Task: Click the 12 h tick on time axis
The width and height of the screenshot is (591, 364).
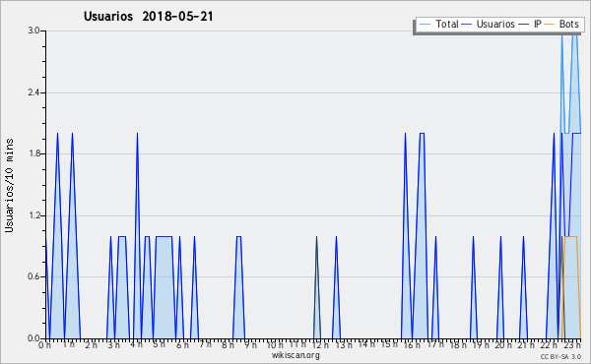Action: point(320,344)
